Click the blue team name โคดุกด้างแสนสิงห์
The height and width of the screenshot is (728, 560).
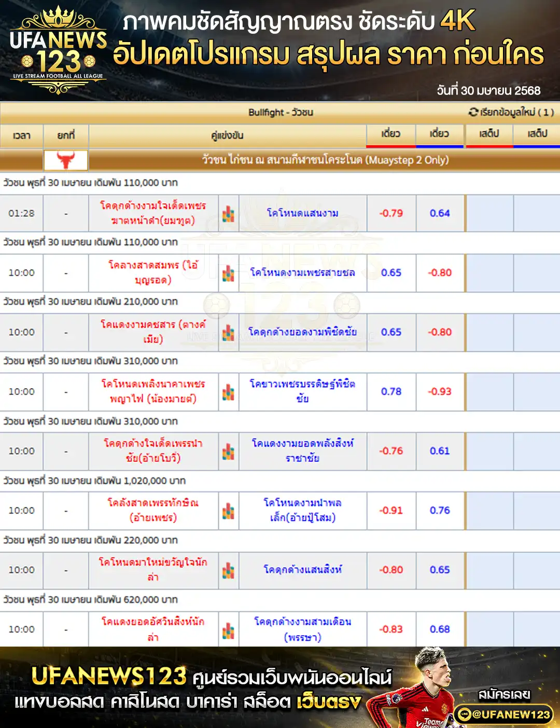(303, 570)
